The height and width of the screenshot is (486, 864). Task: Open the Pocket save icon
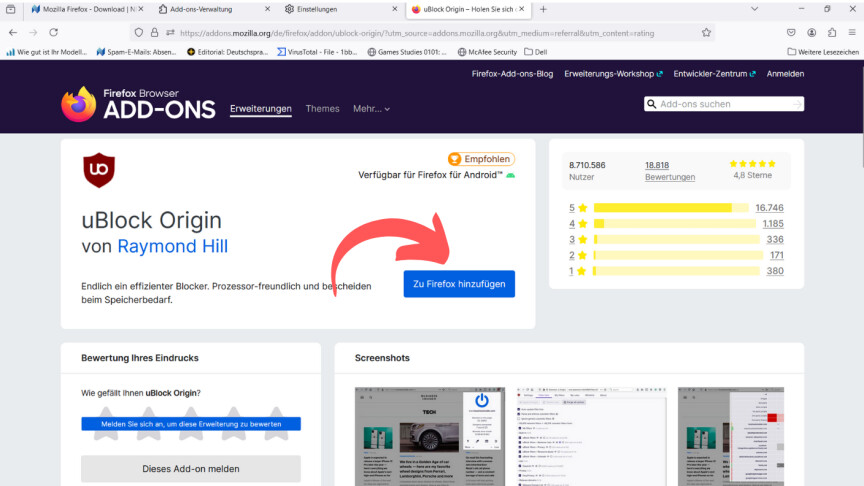pyautogui.click(x=791, y=33)
